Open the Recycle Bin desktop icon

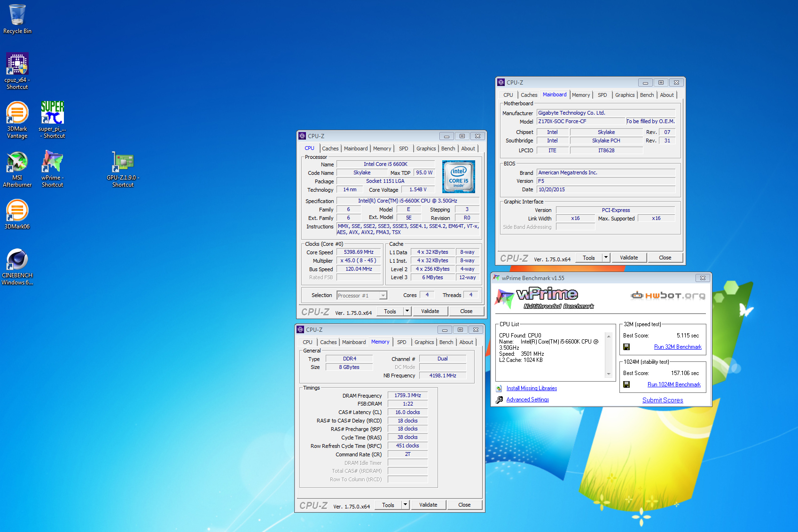(17, 19)
